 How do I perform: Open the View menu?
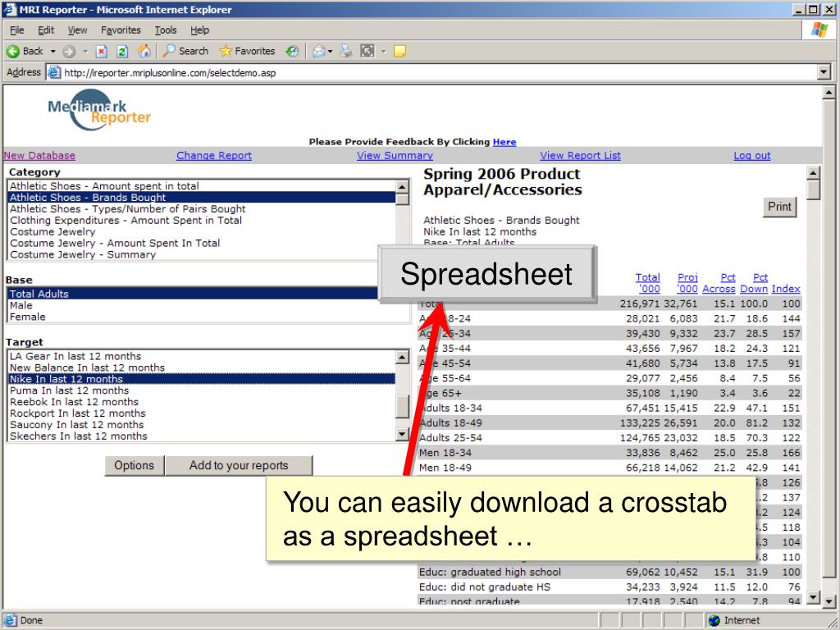pos(77,30)
